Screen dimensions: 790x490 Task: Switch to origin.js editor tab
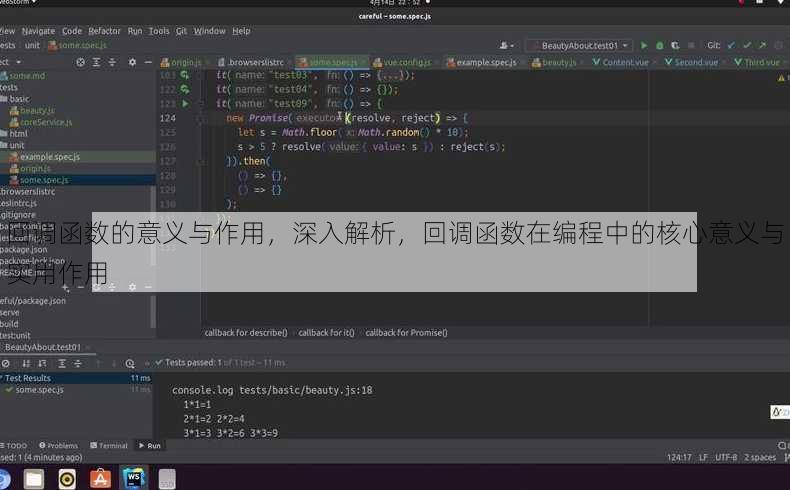tap(181, 62)
